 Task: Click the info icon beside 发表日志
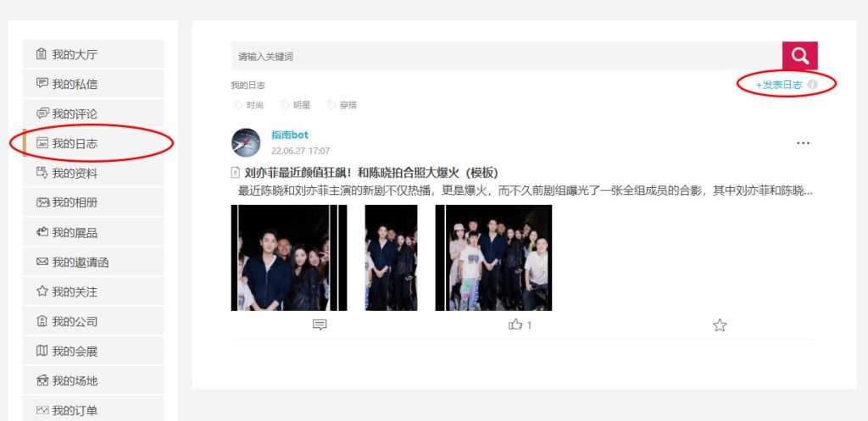812,85
